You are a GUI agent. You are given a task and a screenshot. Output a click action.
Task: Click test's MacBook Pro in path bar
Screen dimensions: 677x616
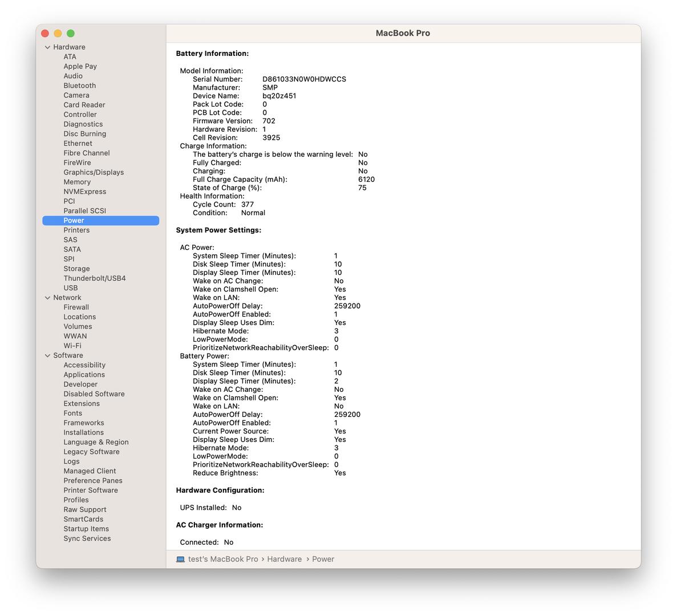click(223, 560)
